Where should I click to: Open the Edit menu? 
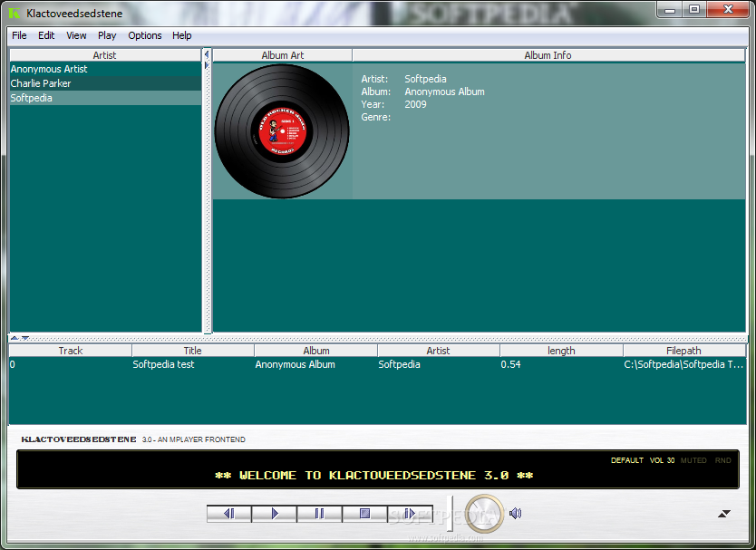[46, 35]
